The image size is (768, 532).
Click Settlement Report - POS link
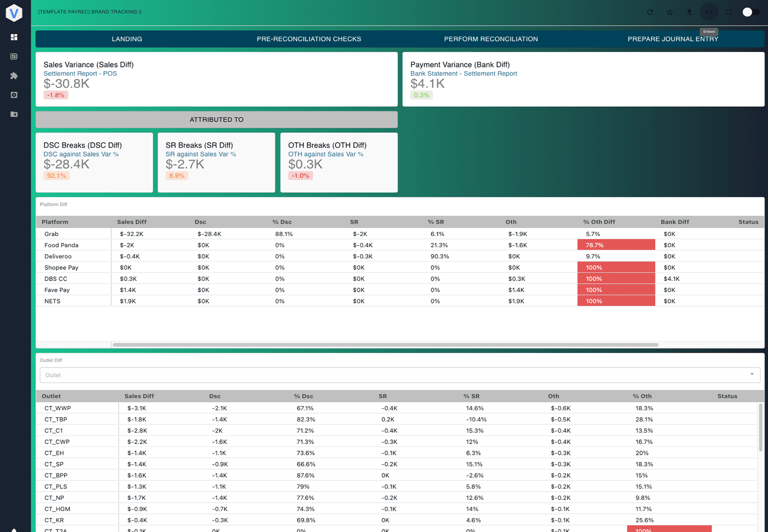tap(80, 73)
